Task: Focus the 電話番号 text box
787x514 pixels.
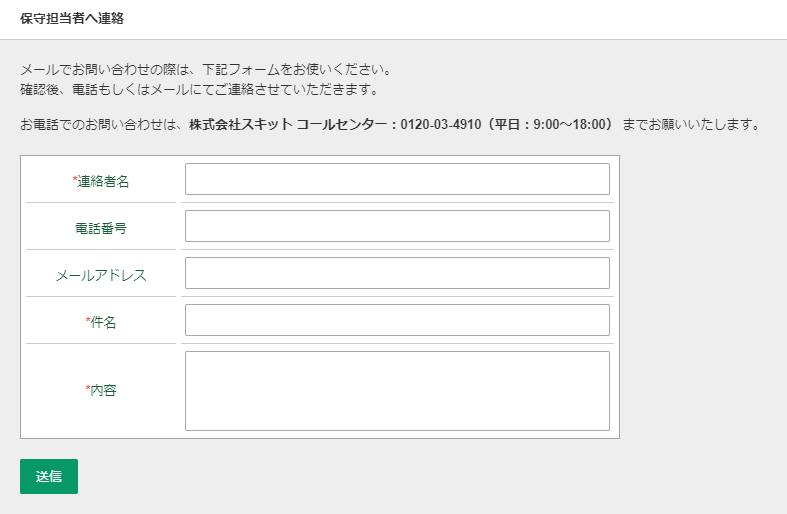Action: coord(397,226)
